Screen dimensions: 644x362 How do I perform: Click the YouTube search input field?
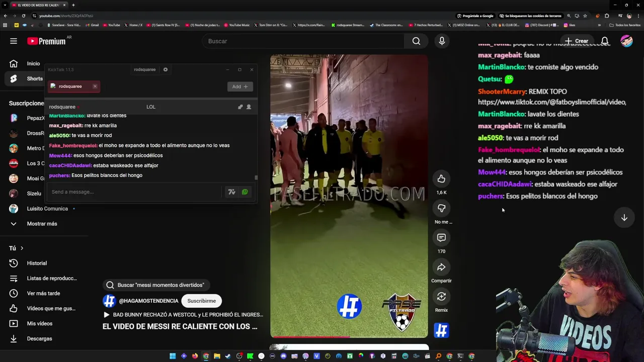[302, 41]
